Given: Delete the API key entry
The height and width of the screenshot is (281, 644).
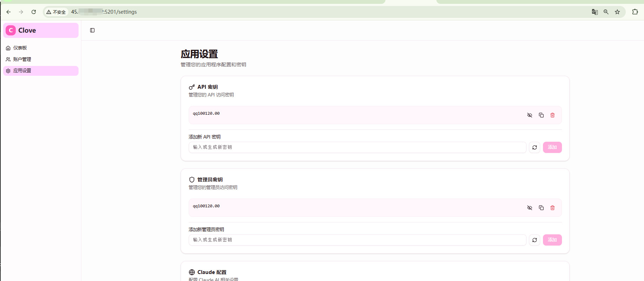Looking at the screenshot, I should [552, 115].
